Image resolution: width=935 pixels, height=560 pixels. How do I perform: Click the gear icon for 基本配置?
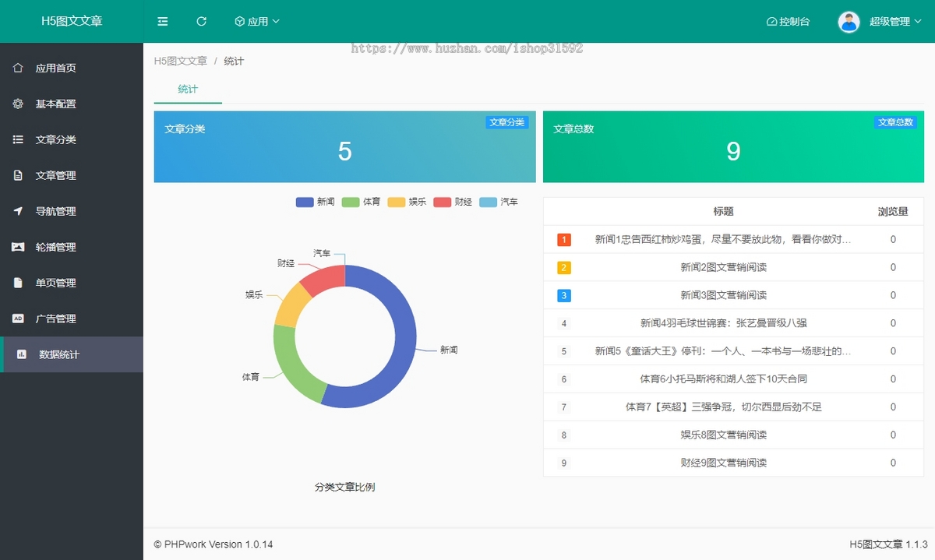tap(18, 104)
